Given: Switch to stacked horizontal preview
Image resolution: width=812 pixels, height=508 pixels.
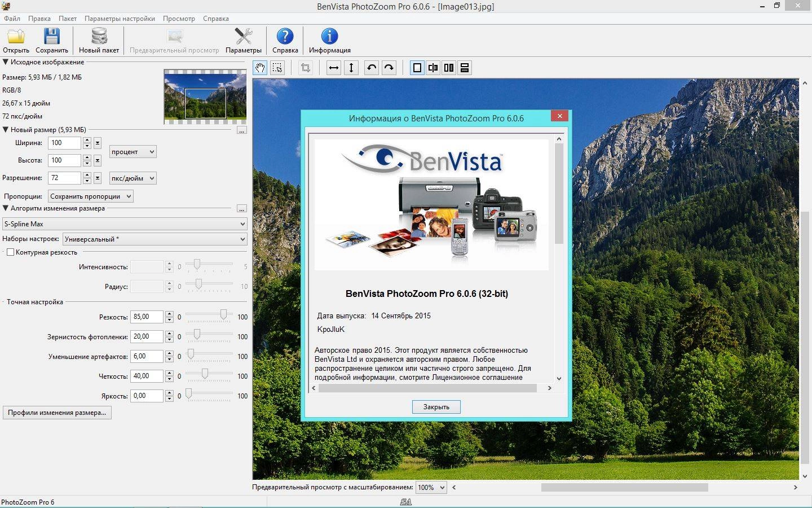Looking at the screenshot, I should [465, 68].
